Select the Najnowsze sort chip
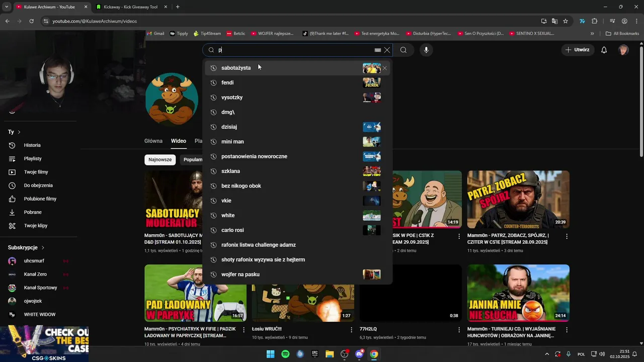 pos(160,160)
